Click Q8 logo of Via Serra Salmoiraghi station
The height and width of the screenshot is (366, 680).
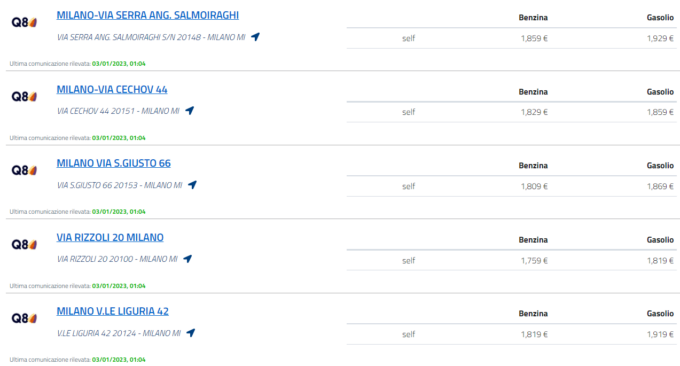pyautogui.click(x=24, y=22)
